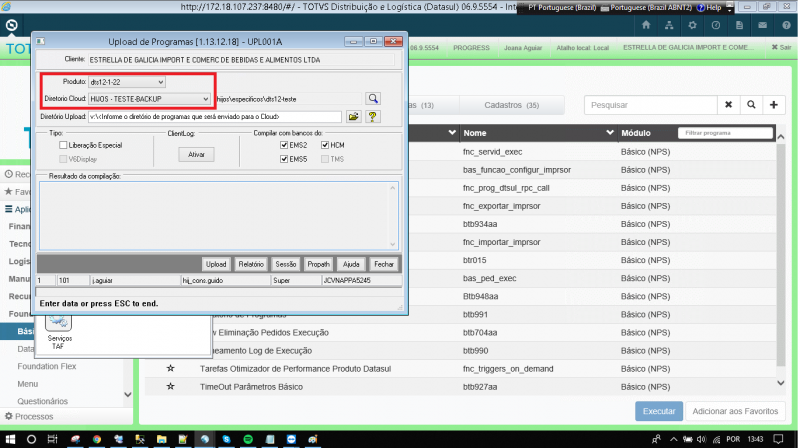Open the Produto dropdown dts12-1-22

click(127, 82)
